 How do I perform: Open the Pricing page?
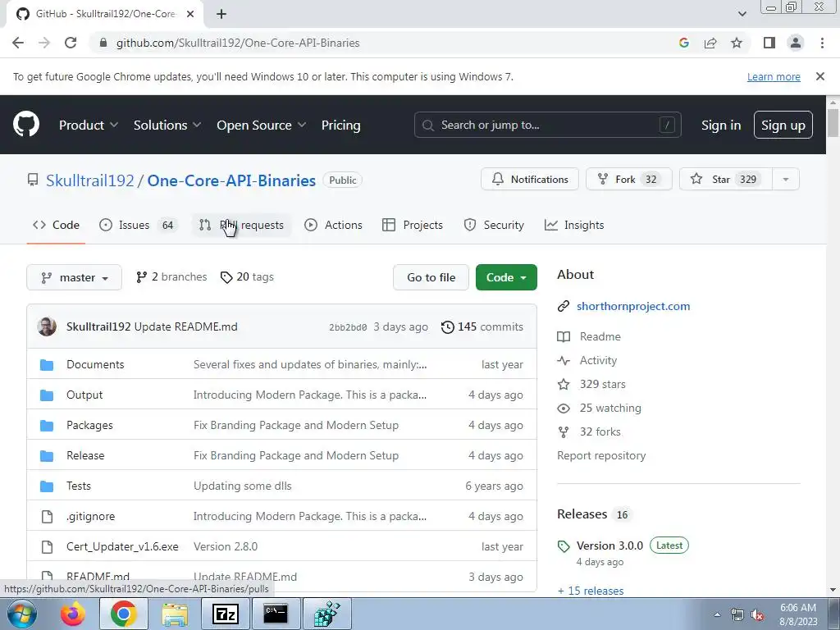pos(340,125)
